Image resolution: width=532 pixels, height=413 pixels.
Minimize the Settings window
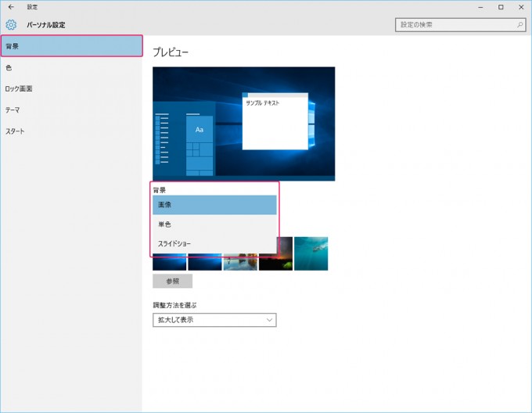coord(480,7)
